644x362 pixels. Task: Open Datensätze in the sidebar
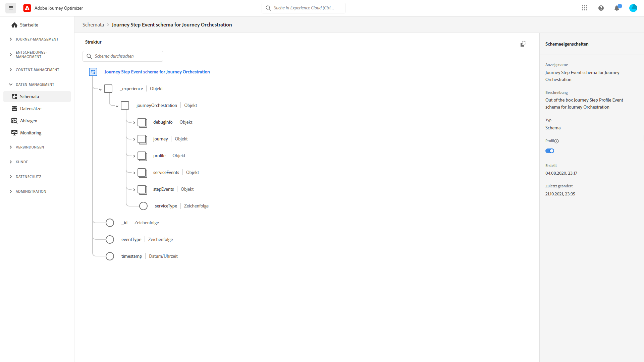[31, 109]
